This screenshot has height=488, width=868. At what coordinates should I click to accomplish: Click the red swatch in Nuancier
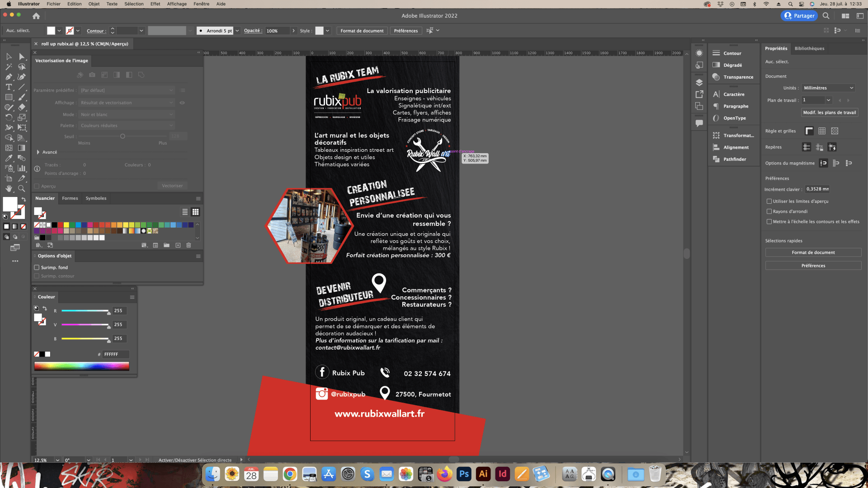pyautogui.click(x=60, y=225)
